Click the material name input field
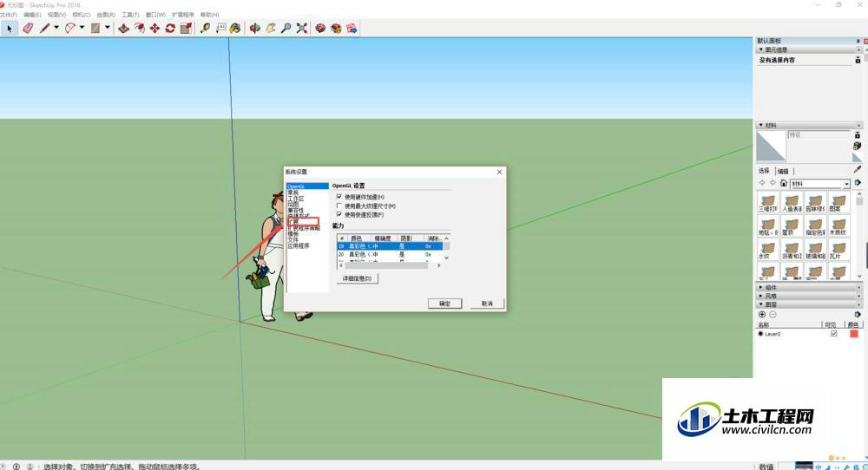Viewport: 868px width, 470px height. coord(819,135)
